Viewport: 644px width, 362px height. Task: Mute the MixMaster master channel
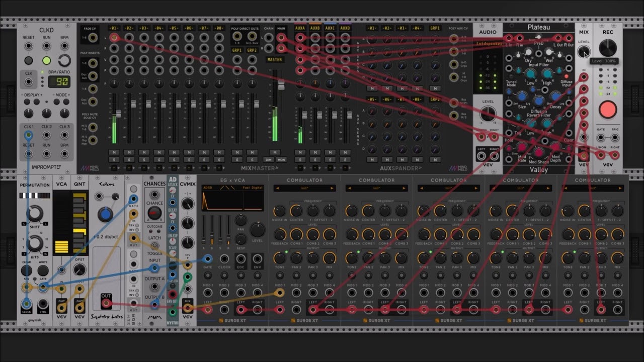click(274, 152)
